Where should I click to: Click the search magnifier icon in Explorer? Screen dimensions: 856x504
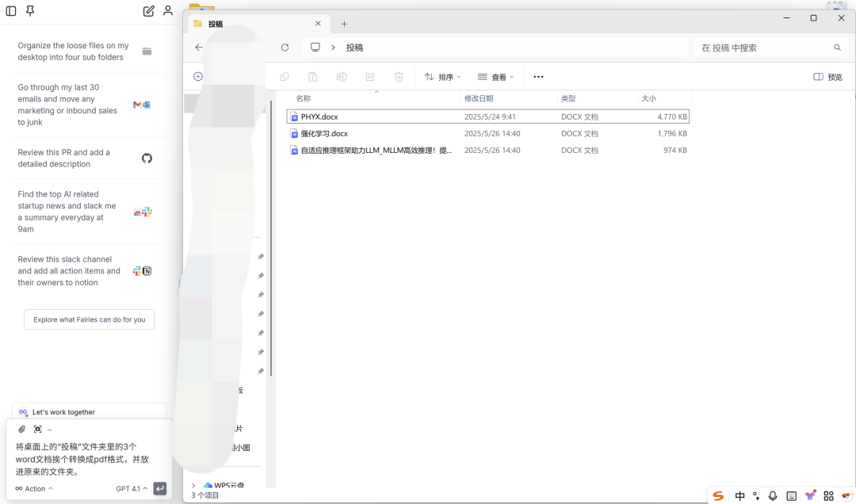tap(838, 48)
